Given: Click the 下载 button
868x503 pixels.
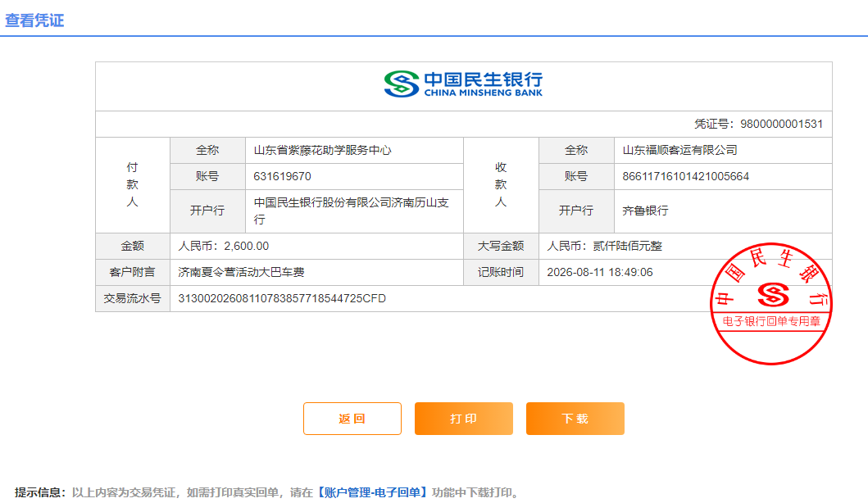Looking at the screenshot, I should 575,419.
